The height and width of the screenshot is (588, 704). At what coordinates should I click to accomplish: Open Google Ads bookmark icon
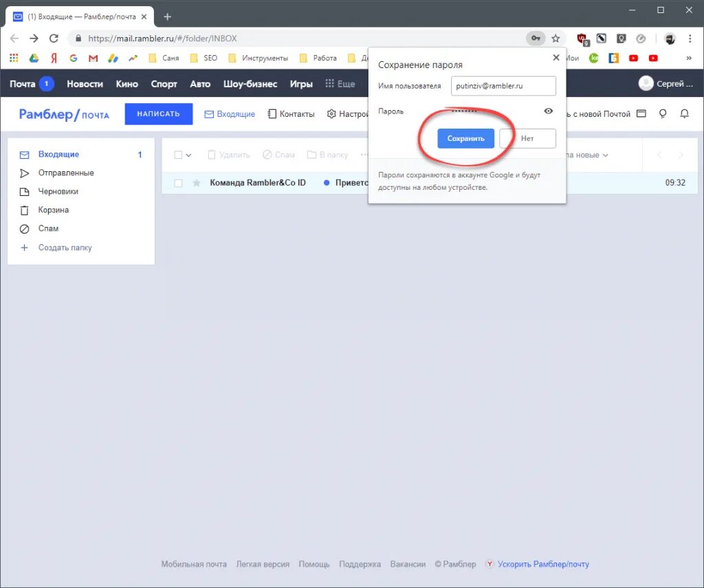pos(113,58)
